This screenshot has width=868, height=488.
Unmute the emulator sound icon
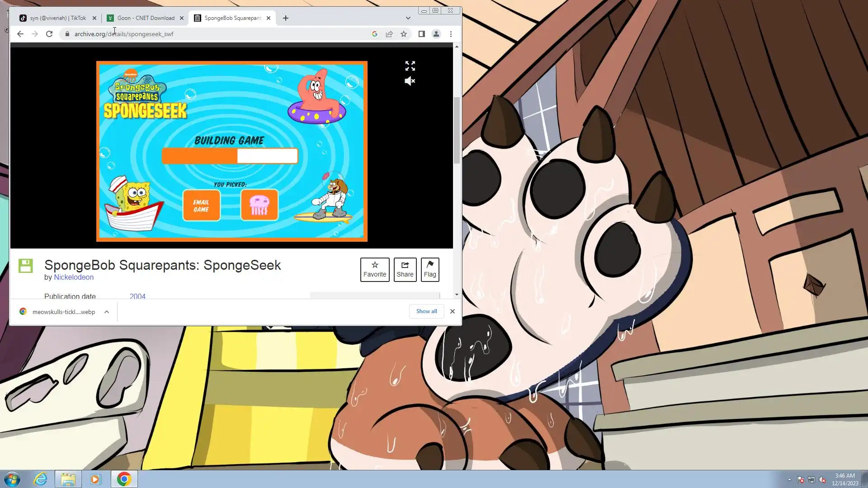pos(410,81)
